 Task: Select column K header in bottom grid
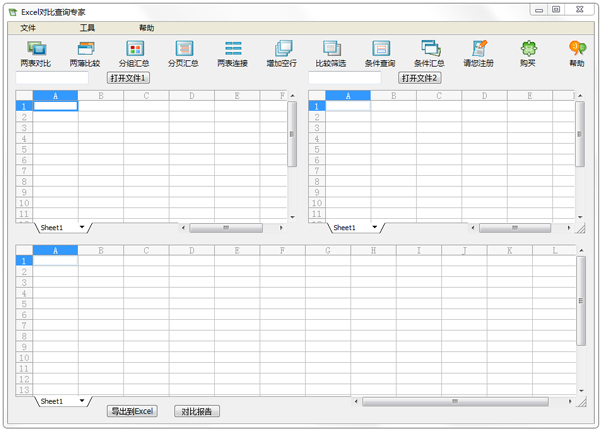point(510,251)
